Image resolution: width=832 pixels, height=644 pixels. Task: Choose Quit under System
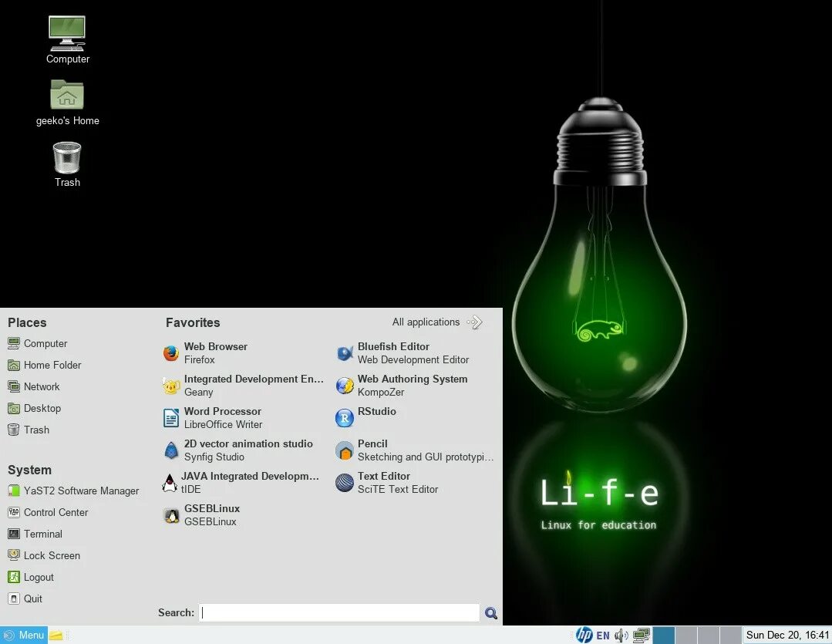tap(25, 598)
